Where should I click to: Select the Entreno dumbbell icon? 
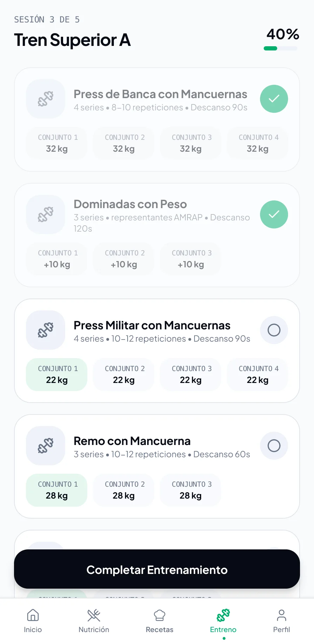click(223, 615)
